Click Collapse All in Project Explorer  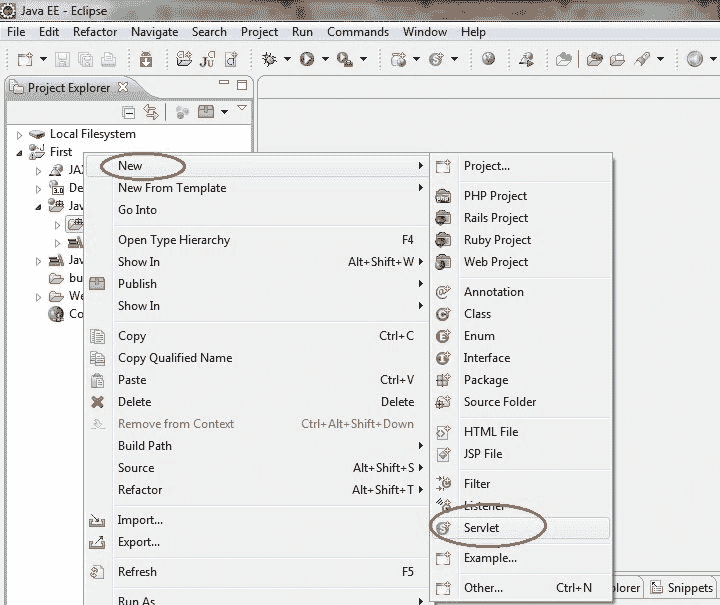click(x=129, y=112)
